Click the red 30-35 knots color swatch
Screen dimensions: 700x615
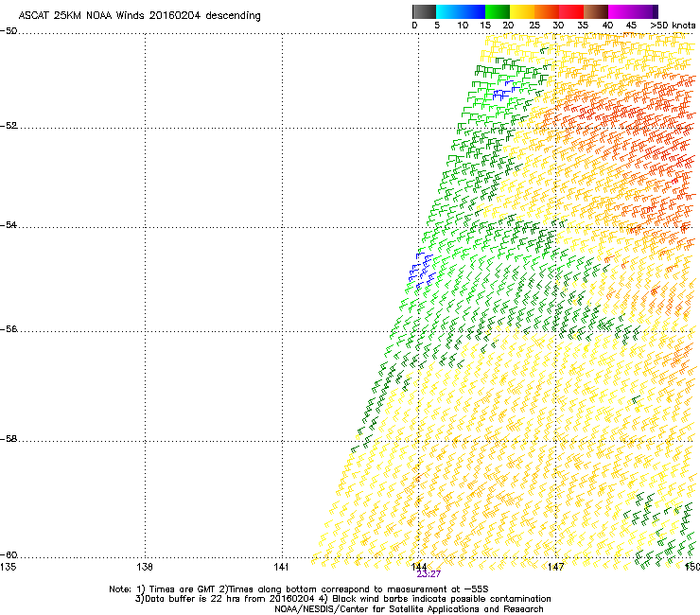coord(571,11)
